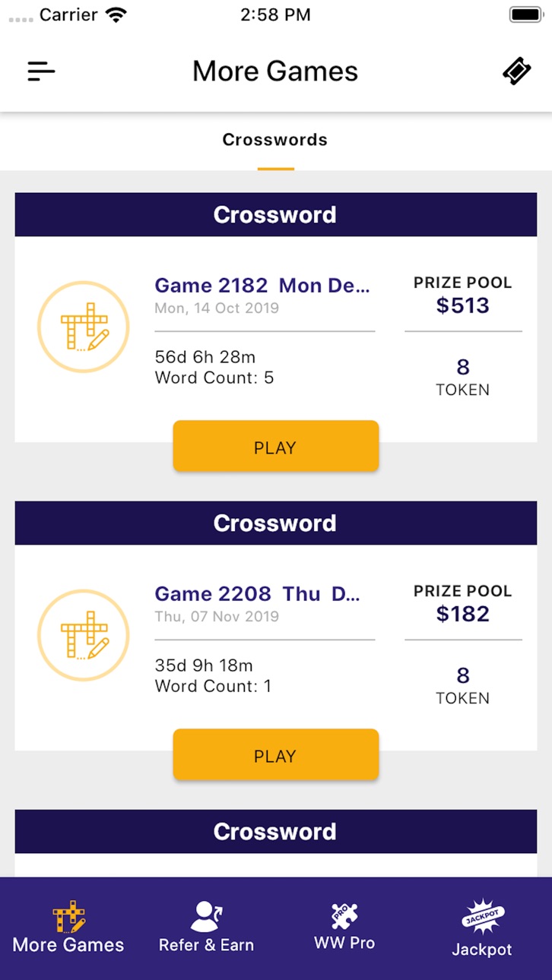The height and width of the screenshot is (980, 552).
Task: Tap crossword icon for Game 2182
Action: [x=84, y=327]
